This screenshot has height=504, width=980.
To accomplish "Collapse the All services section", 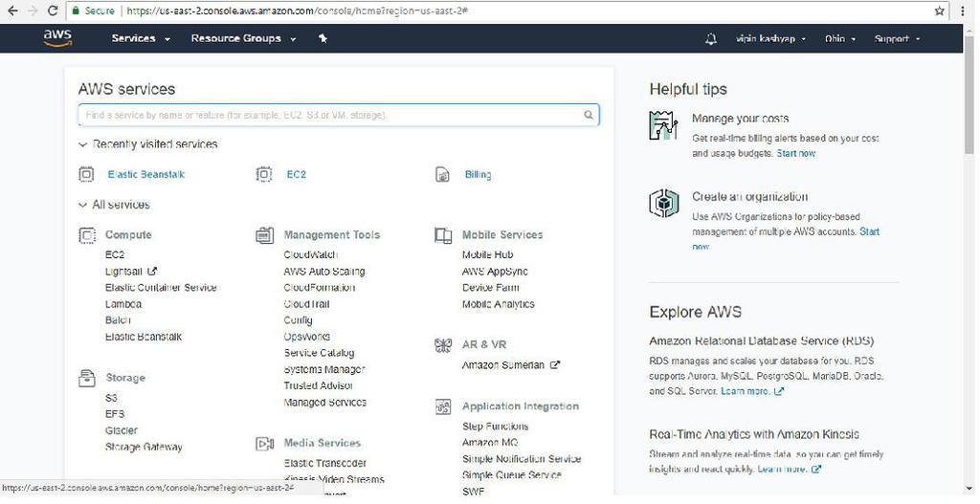I will point(83,205).
